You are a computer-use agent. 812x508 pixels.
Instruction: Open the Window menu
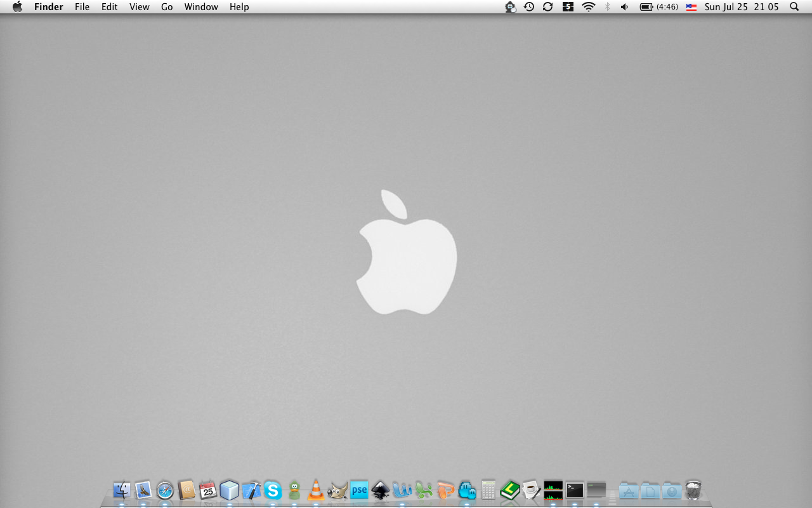(x=201, y=7)
